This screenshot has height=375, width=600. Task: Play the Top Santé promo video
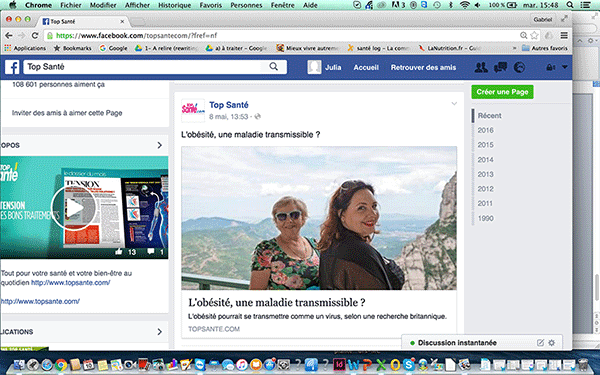click(x=74, y=208)
